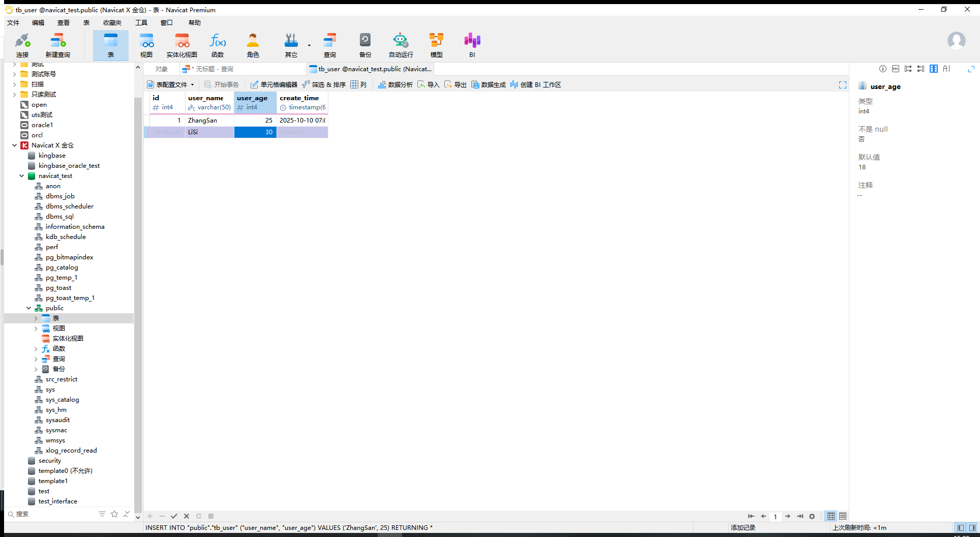
Task: Toggle the right information pane visibility
Action: coord(972,528)
